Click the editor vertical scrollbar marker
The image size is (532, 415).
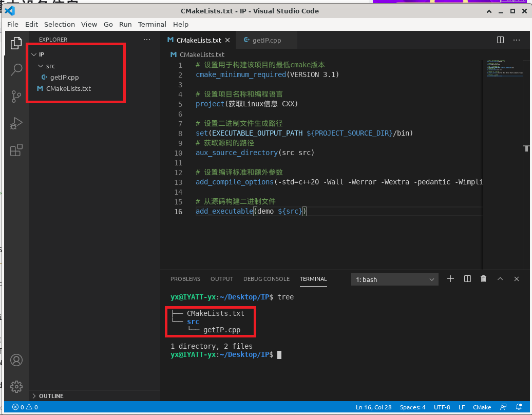tap(526, 148)
